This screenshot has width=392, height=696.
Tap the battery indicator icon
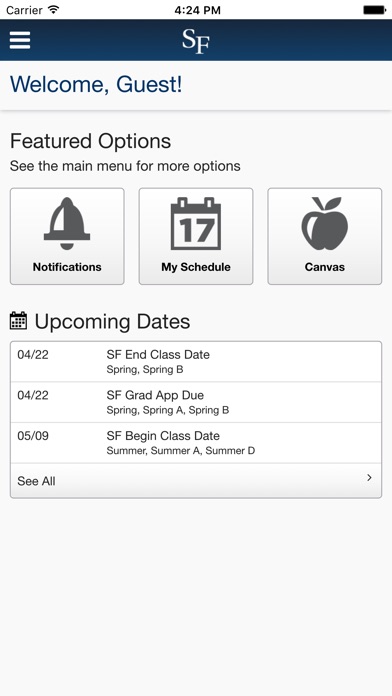pyautogui.click(x=374, y=9)
